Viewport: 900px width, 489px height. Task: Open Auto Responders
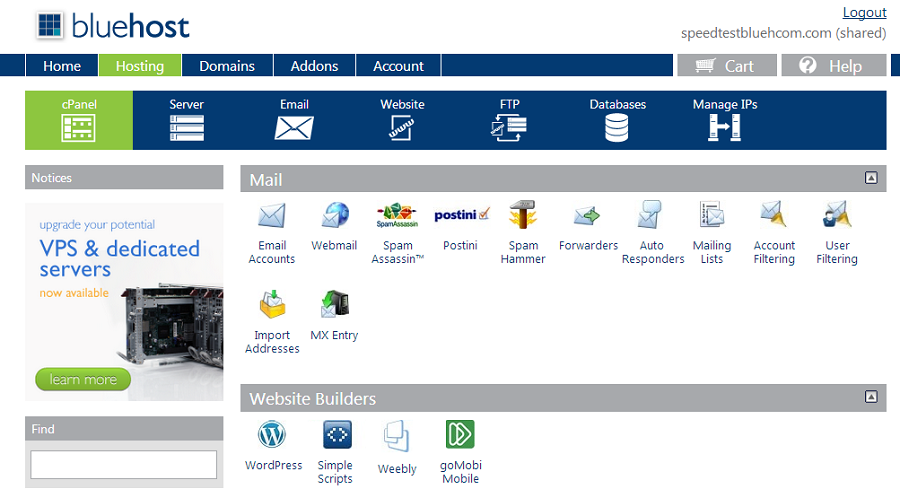click(x=653, y=232)
